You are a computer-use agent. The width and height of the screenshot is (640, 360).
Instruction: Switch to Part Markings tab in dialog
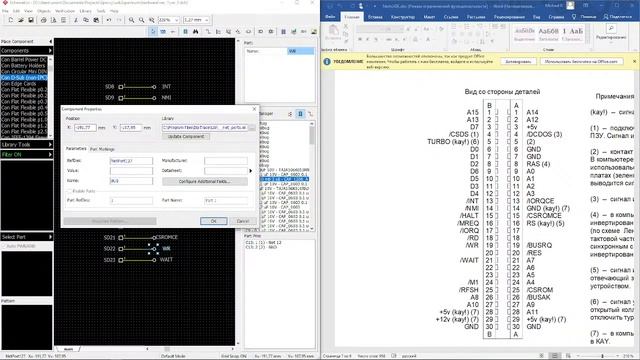[x=102, y=149]
